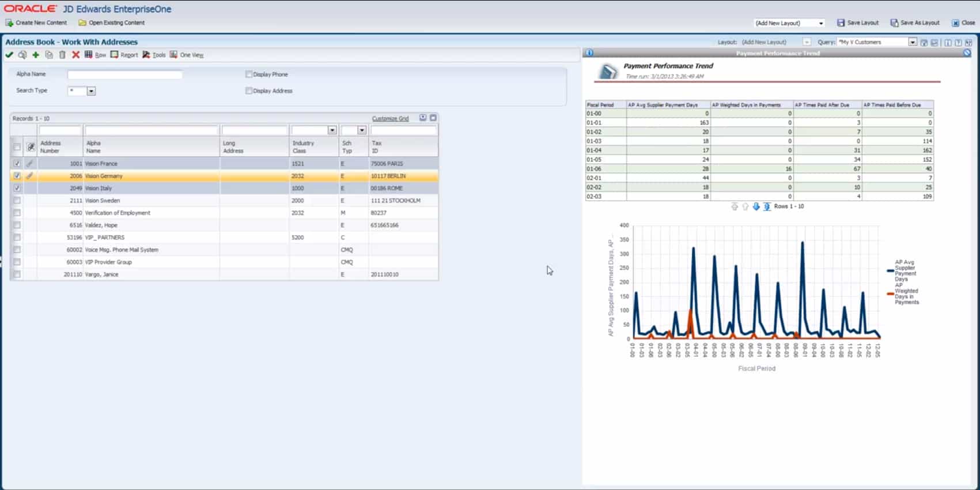Screen dimensions: 980x490
Task: Click the AP Avg Supplier Payment Days legend swatch
Action: (890, 270)
